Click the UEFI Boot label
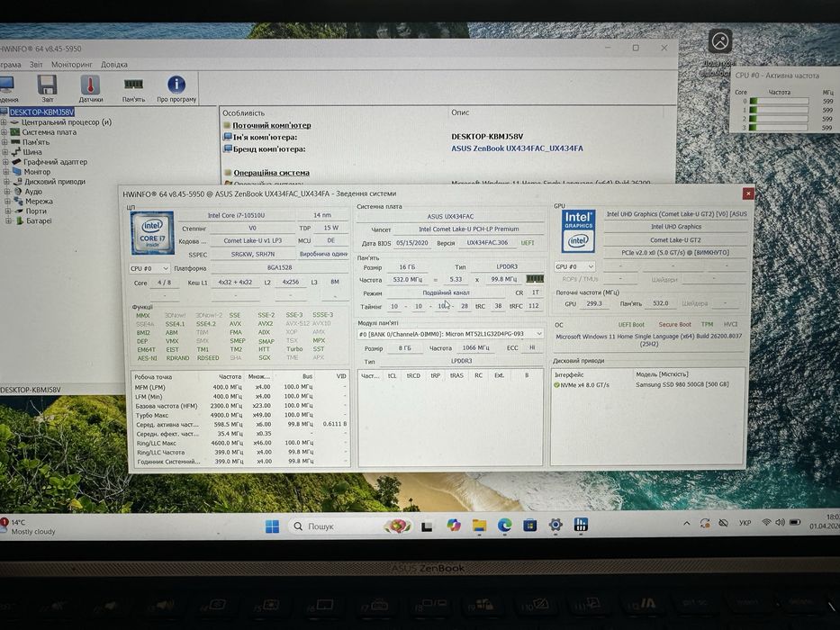 click(x=632, y=325)
